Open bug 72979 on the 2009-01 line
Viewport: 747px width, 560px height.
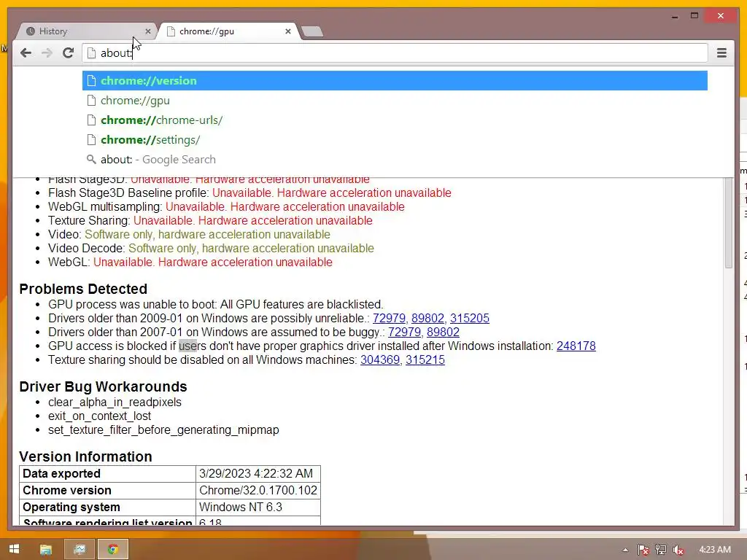tap(389, 318)
